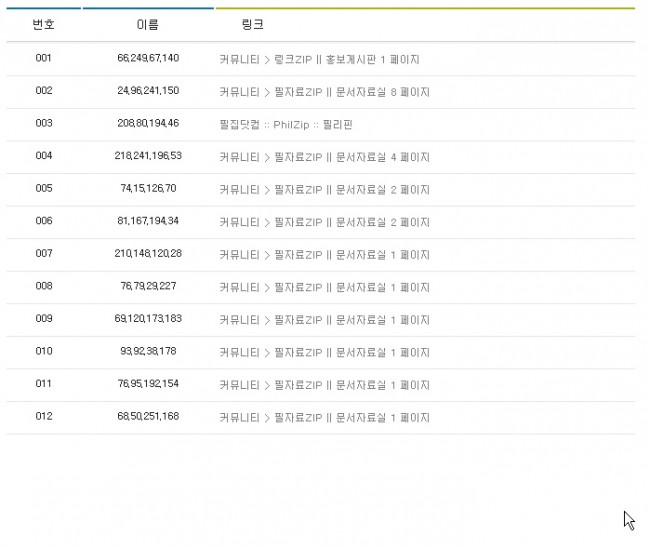Viewport: 650px width, 548px height.
Task: Select the name 76,95,192,154
Action: [148, 383]
